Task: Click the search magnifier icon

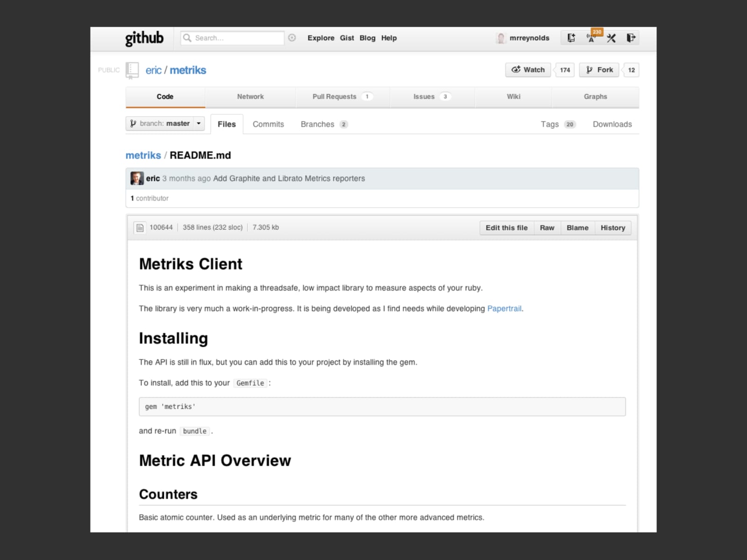Action: pyautogui.click(x=187, y=38)
